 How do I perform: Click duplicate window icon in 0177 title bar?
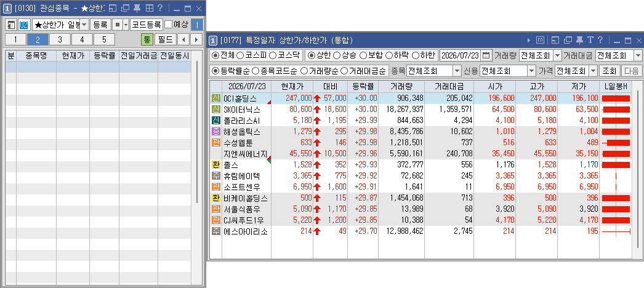(568, 40)
